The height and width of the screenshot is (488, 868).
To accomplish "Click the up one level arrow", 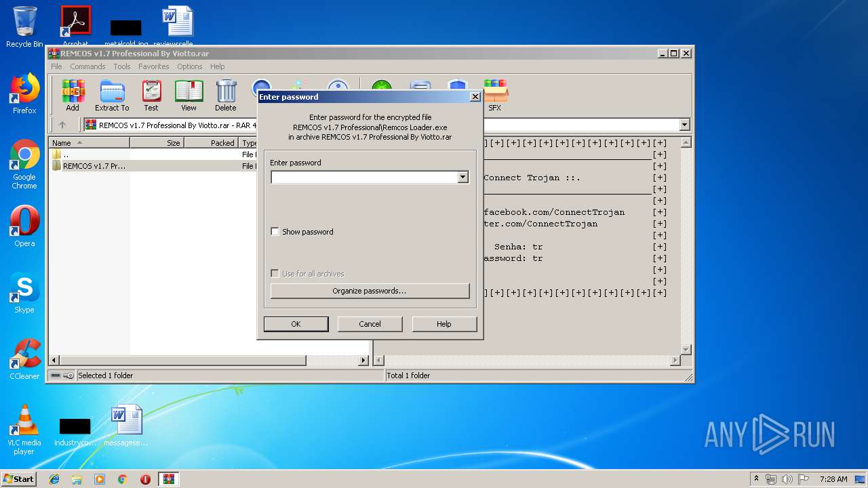I will 62,125.
